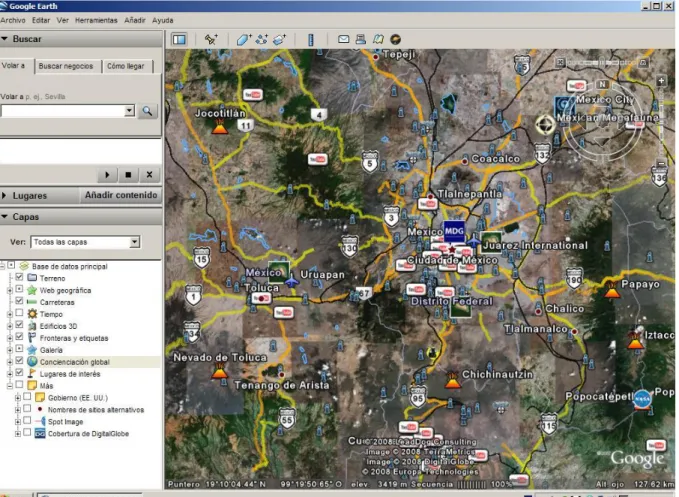679x497 pixels.
Task: Print the current view
Action: [x=360, y=39]
